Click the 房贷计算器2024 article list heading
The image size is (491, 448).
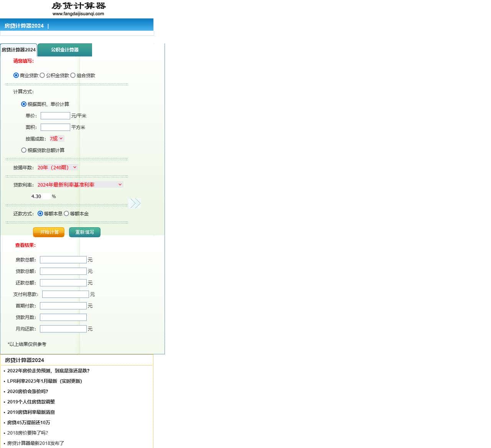25,360
